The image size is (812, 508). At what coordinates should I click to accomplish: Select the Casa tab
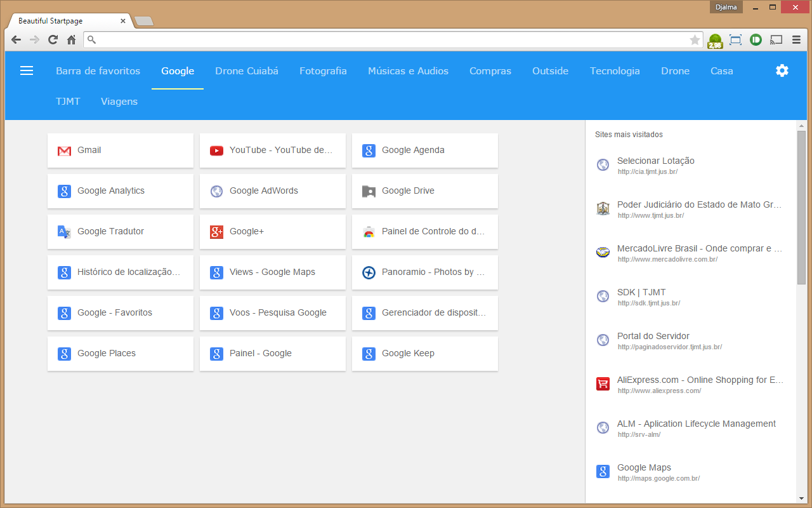(722, 71)
